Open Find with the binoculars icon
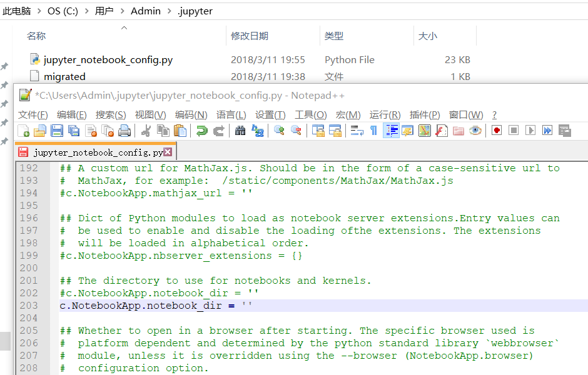This screenshot has width=588, height=375. tap(240, 131)
